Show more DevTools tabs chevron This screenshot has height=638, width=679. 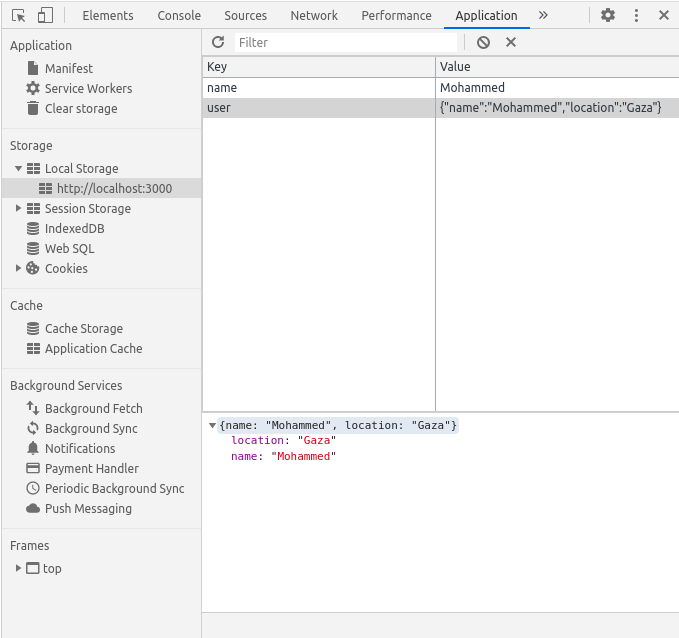543,16
